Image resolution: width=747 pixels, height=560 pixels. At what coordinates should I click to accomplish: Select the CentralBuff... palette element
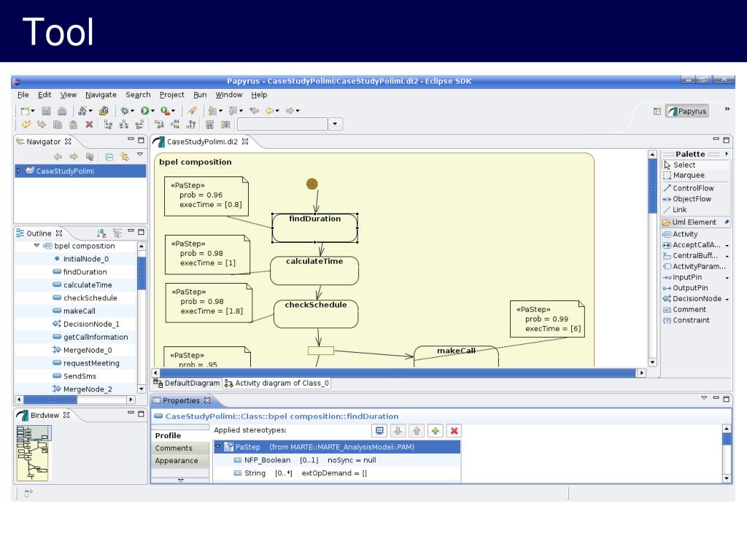690,256
